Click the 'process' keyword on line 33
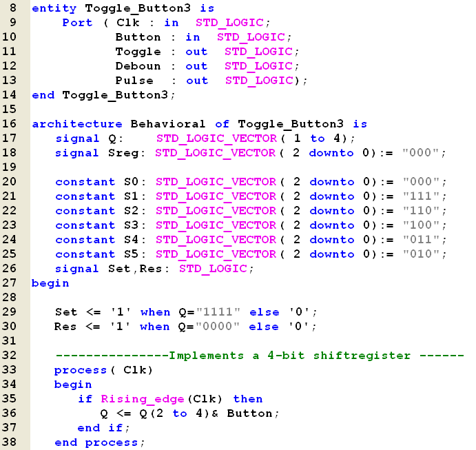Screen dimensions: 476x450 (81, 371)
